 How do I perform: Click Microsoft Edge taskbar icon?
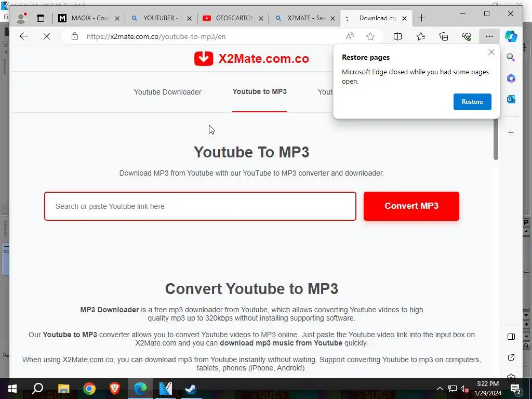[140, 389]
